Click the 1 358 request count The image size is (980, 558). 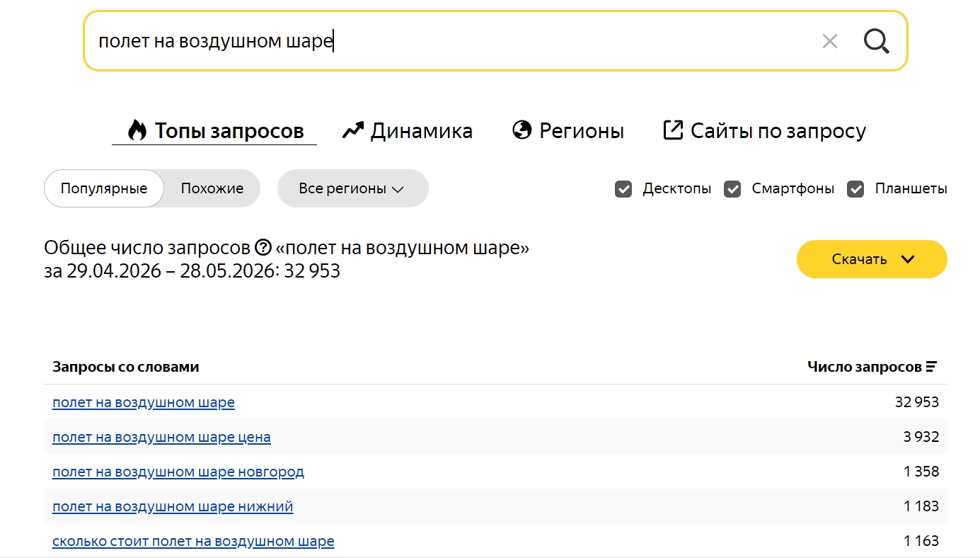[x=921, y=472]
